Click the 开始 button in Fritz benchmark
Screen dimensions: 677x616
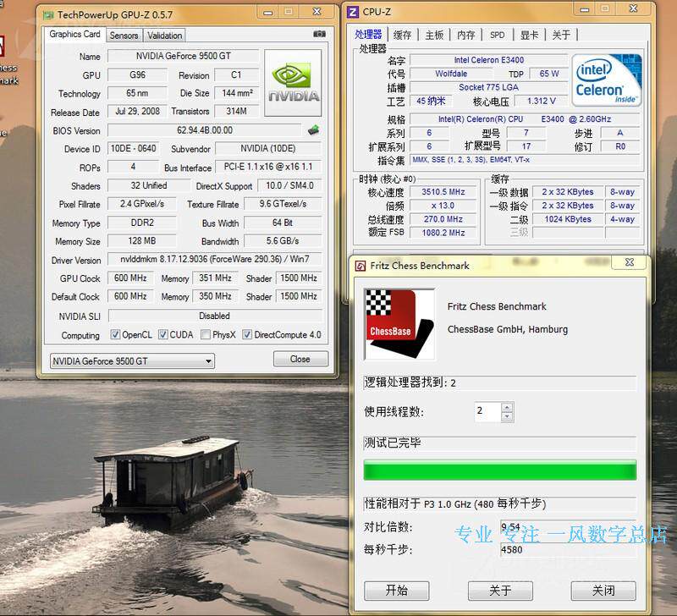pyautogui.click(x=396, y=590)
